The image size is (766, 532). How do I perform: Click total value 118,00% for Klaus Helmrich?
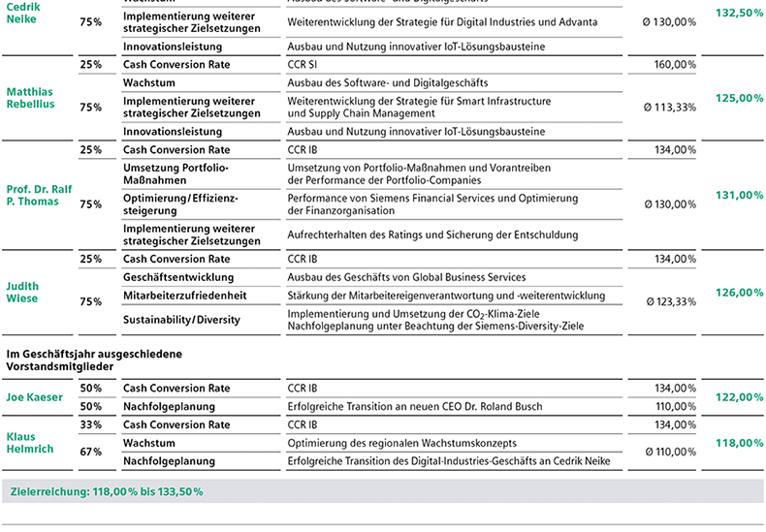pos(739,443)
